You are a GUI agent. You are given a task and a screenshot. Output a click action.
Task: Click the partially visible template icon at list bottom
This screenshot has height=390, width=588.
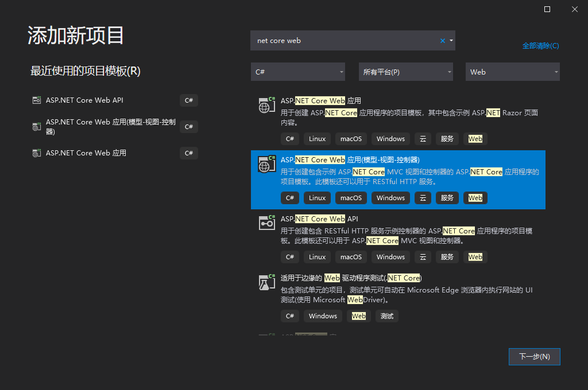[266, 334]
